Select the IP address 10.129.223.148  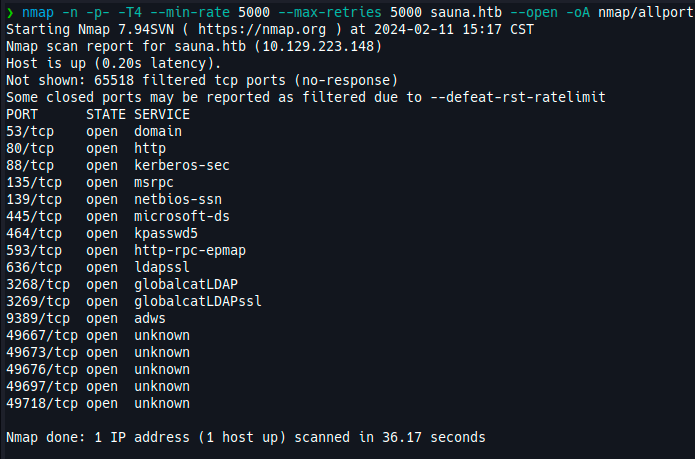pos(318,47)
